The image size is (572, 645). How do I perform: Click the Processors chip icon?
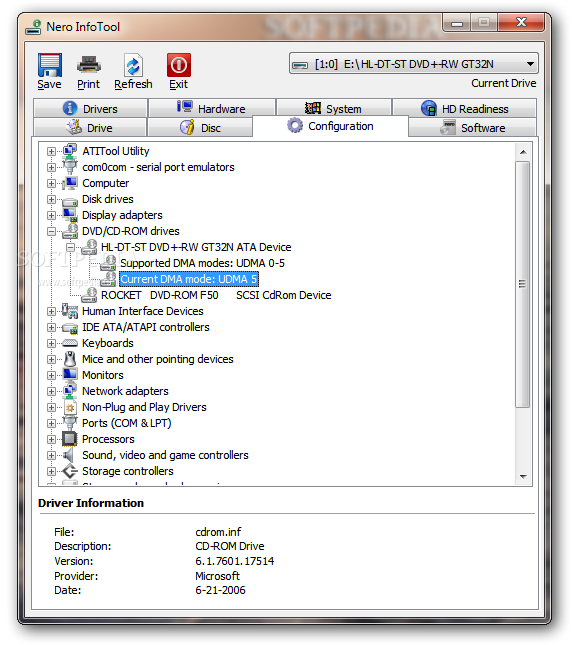[69, 439]
